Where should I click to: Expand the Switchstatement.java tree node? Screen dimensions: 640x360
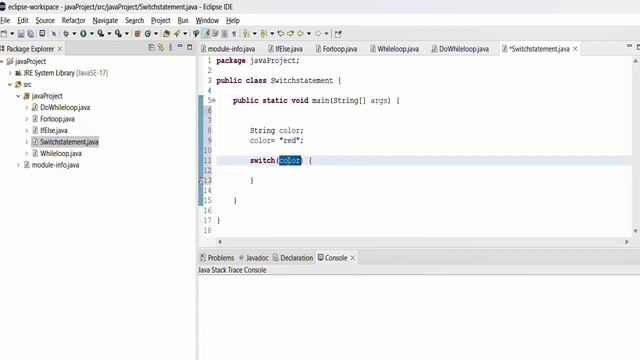point(27,142)
